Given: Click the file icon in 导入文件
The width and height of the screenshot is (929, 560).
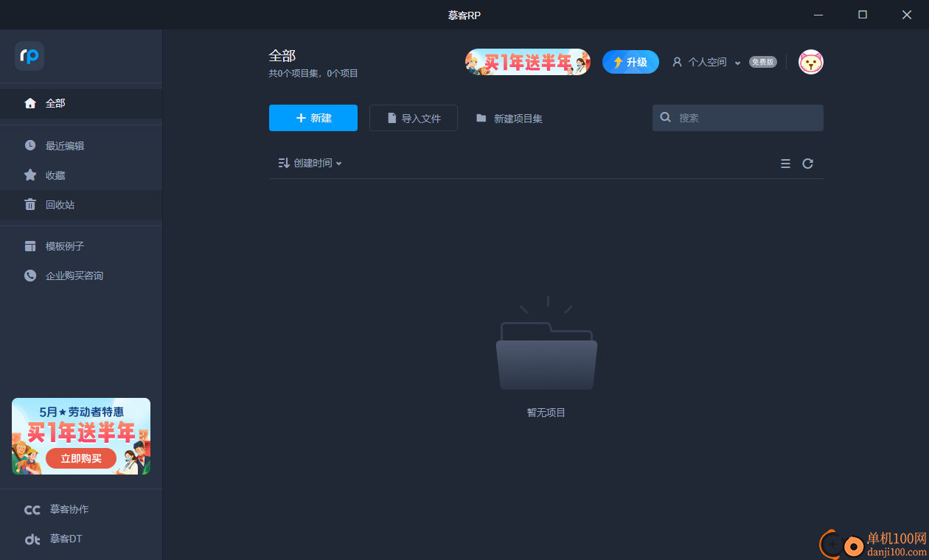Looking at the screenshot, I should pos(392,118).
